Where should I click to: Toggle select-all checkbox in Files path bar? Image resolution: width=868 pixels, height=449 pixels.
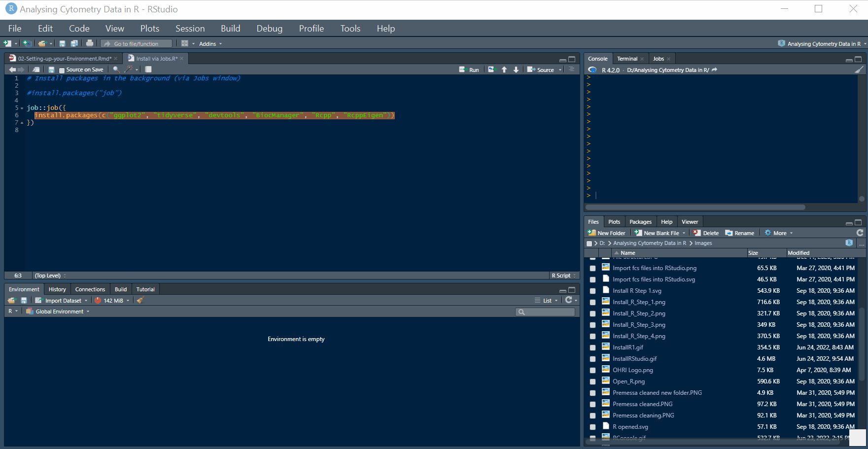pos(589,243)
